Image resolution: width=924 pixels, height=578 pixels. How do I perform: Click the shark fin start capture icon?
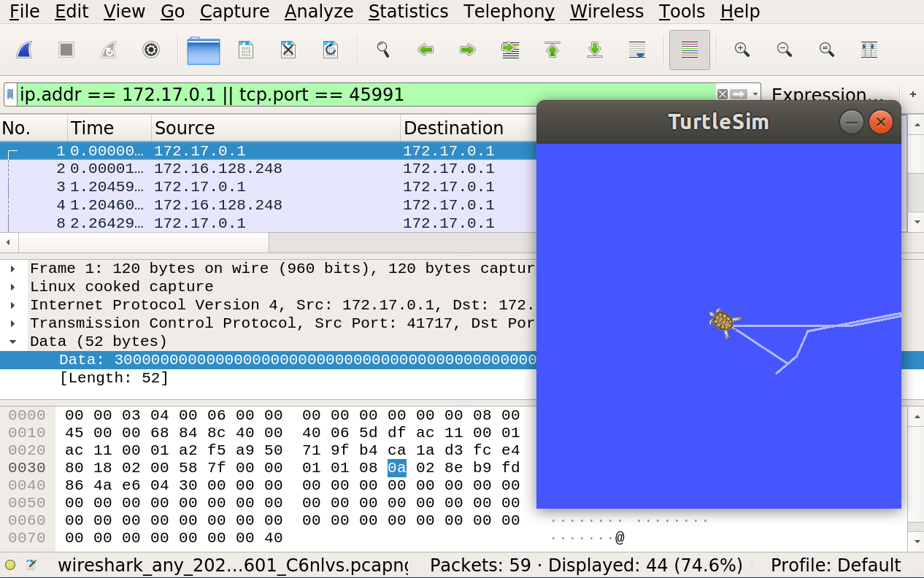24,50
